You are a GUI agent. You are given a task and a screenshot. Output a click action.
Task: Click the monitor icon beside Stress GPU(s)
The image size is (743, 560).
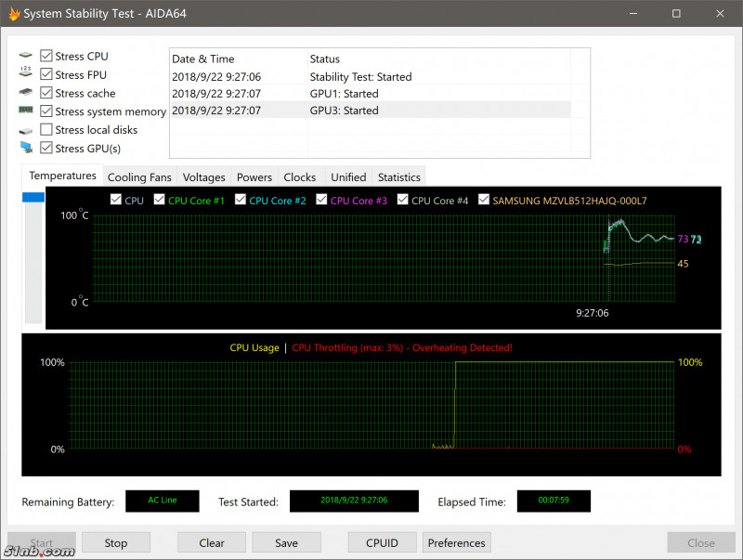pos(27,148)
